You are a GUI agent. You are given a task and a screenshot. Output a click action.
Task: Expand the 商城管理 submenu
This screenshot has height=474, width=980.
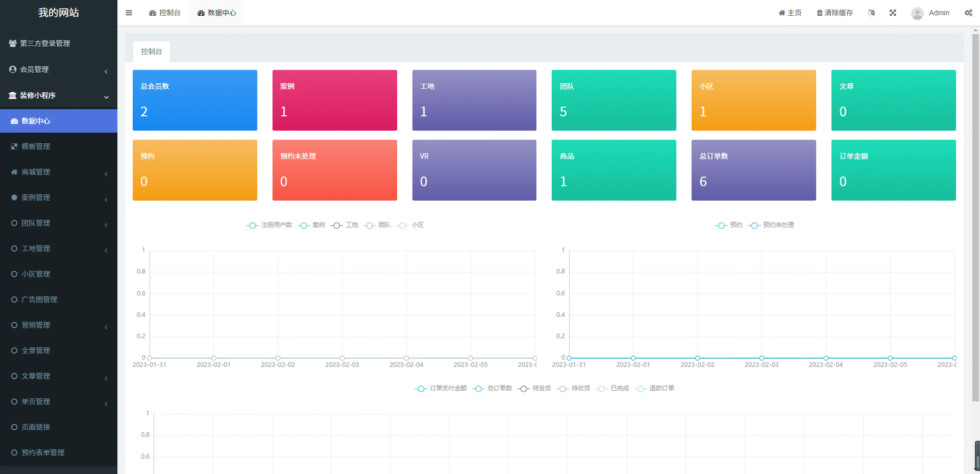pyautogui.click(x=58, y=172)
